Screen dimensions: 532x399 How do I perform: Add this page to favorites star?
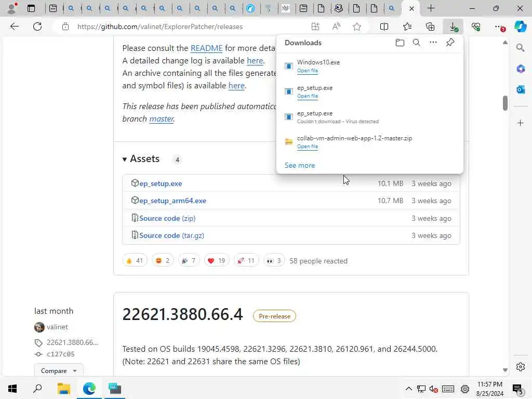(356, 26)
